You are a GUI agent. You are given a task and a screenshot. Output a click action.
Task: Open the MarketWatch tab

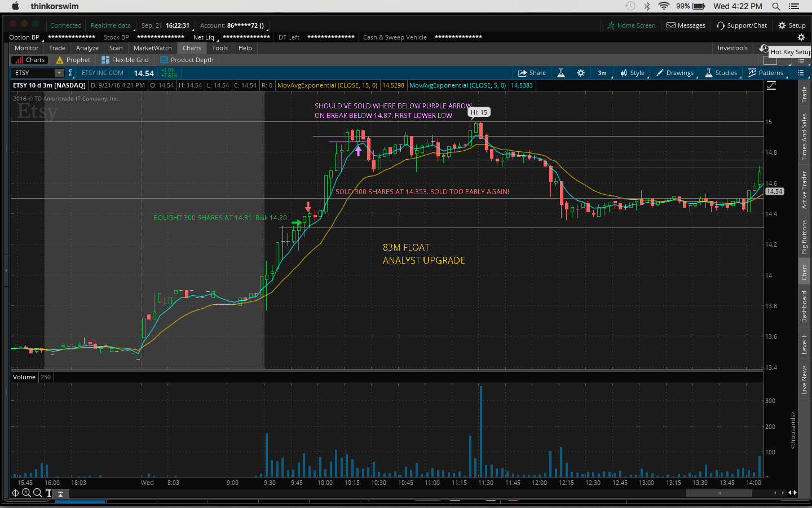coord(153,48)
